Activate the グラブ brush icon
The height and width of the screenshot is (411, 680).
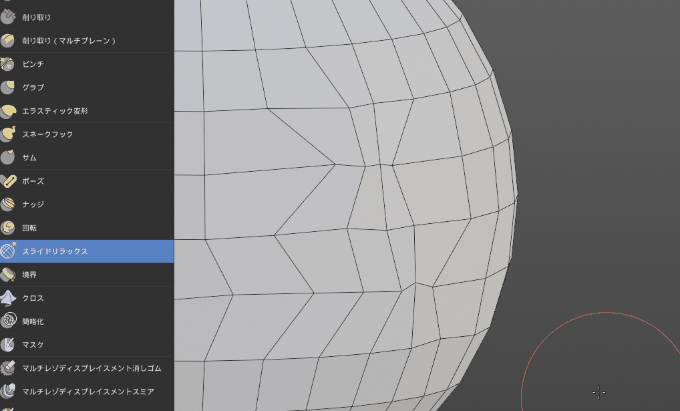coord(8,87)
